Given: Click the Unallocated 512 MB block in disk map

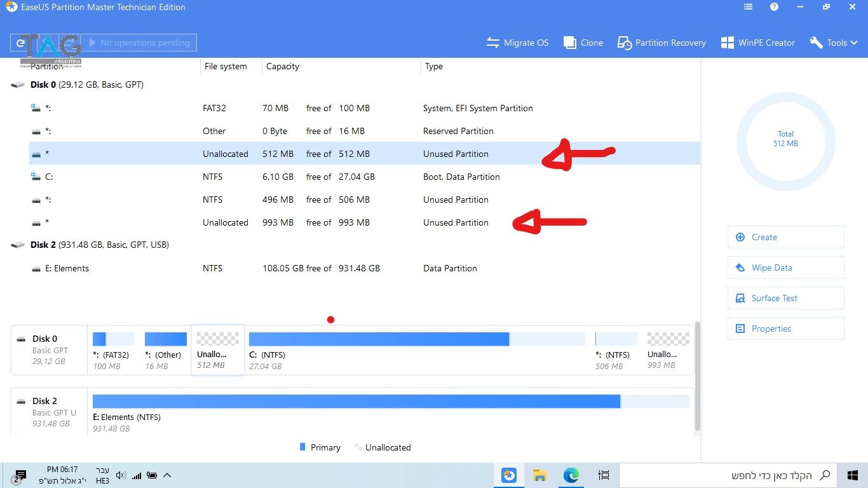Looking at the screenshot, I should [x=218, y=351].
